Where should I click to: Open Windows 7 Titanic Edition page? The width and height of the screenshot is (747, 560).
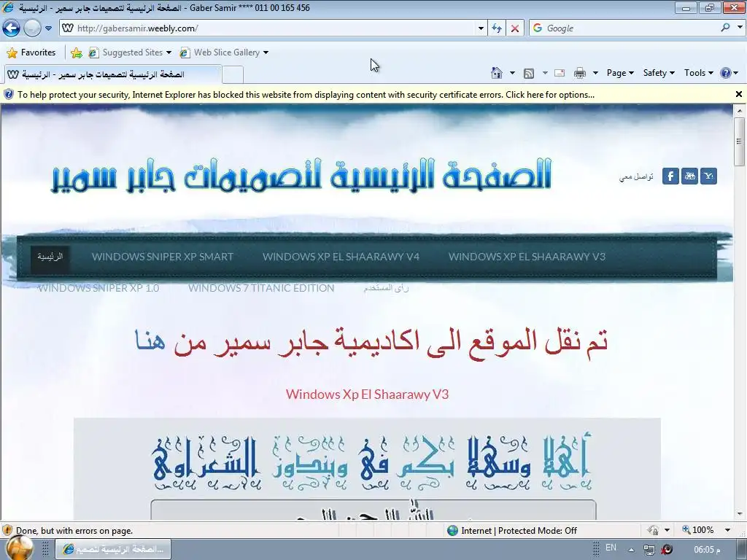(261, 288)
